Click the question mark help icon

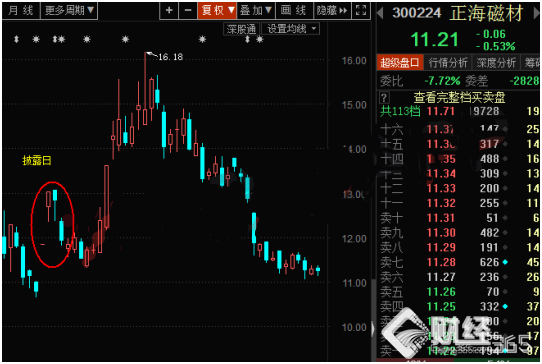click(384, 97)
